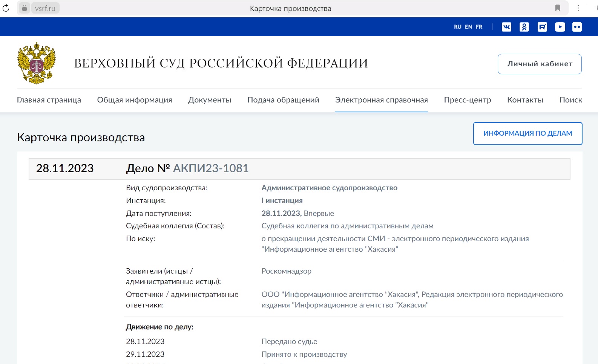Open the Rutube social icon
The height and width of the screenshot is (364, 598).
(x=542, y=27)
